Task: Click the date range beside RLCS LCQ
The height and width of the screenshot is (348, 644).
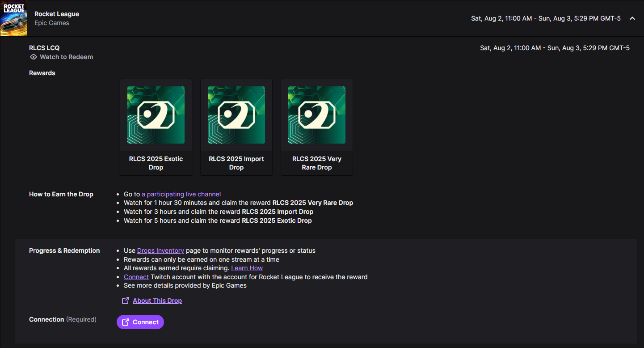Action: coord(555,48)
